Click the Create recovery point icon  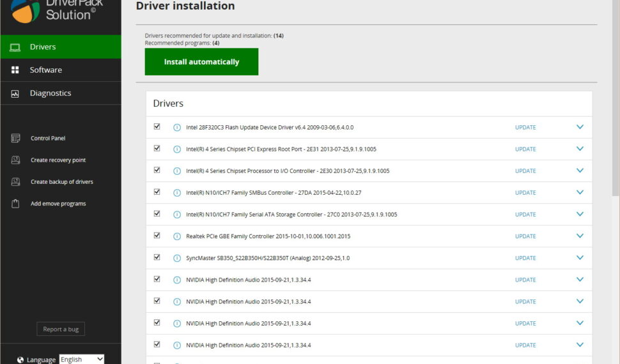[15, 160]
